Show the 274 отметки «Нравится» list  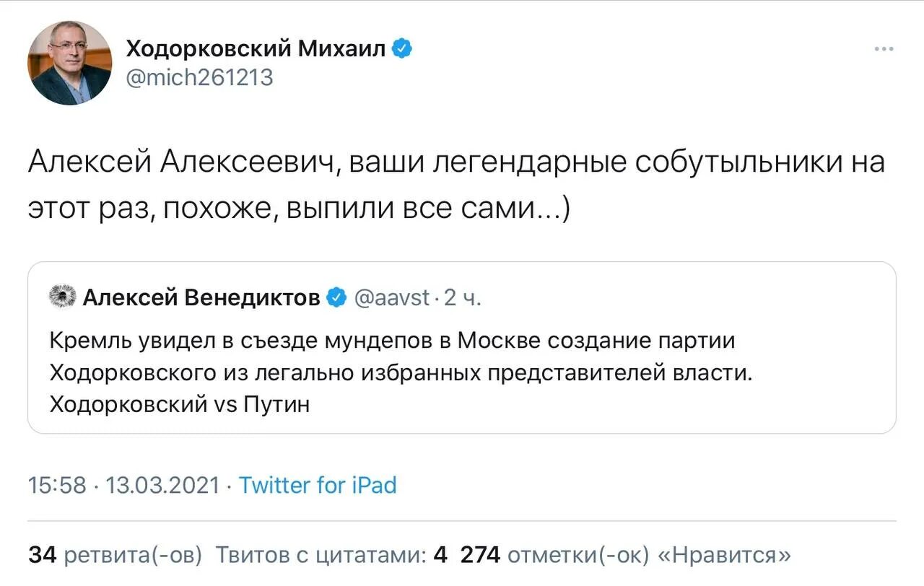tap(626, 555)
